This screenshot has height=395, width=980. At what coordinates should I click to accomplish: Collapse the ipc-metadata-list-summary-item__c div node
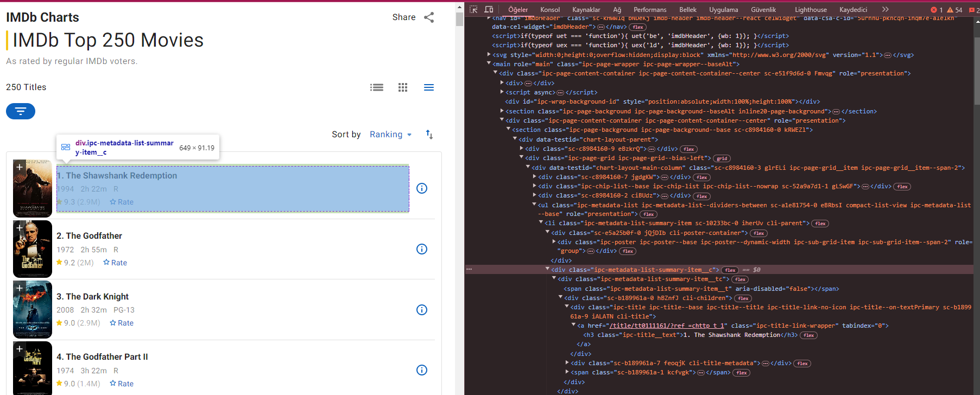547,269
